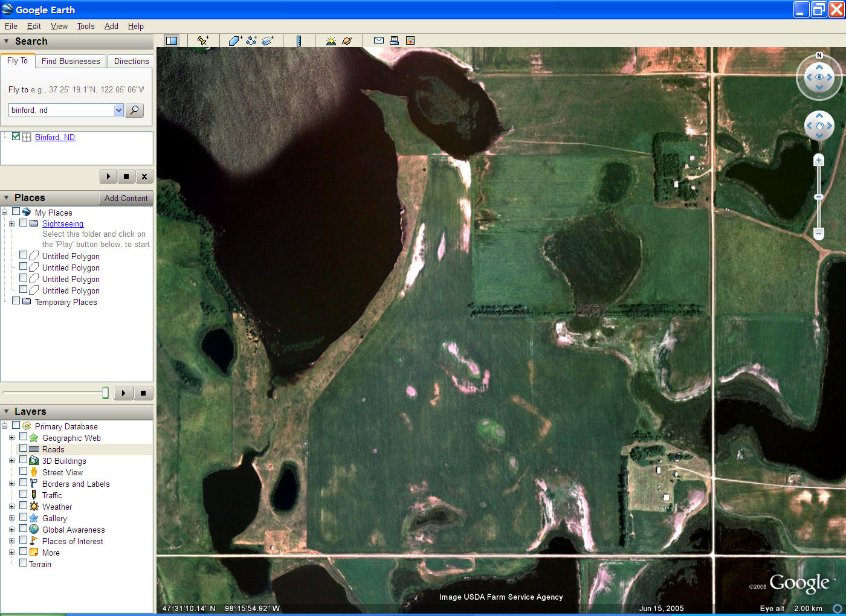The image size is (846, 616).
Task: Click the North indicator on compass
Action: pyautogui.click(x=819, y=56)
